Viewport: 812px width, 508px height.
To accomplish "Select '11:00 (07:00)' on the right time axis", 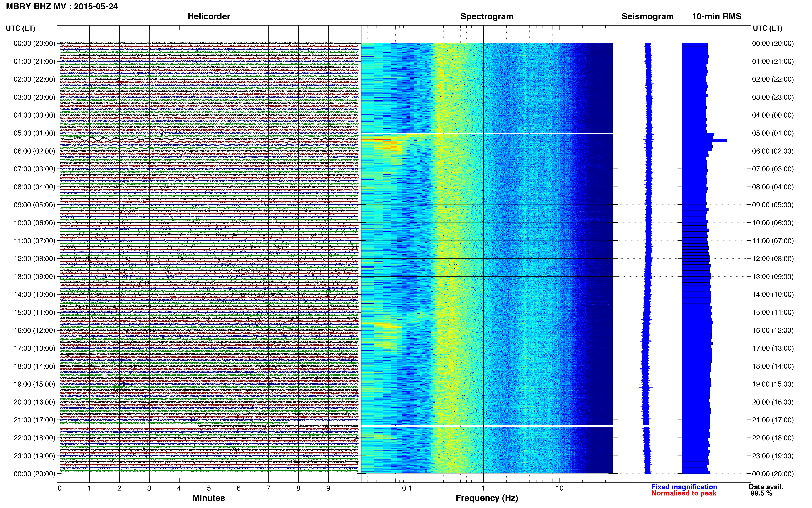I will tap(773, 241).
